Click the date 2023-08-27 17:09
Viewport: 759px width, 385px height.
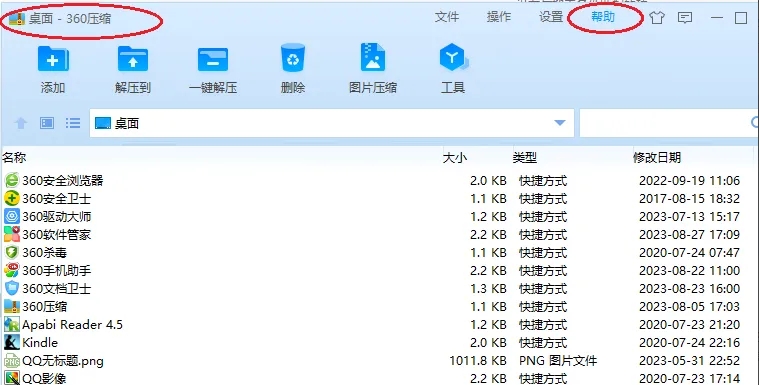689,234
